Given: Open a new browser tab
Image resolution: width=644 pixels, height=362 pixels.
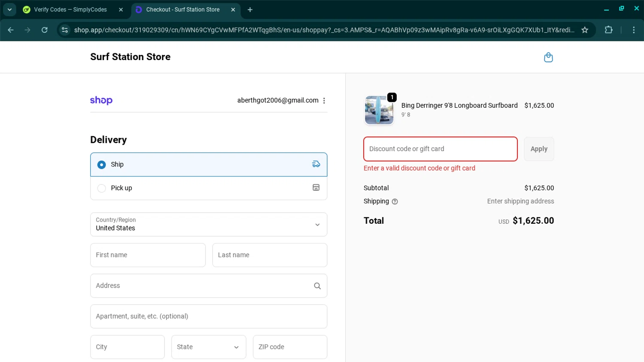Looking at the screenshot, I should [x=250, y=9].
